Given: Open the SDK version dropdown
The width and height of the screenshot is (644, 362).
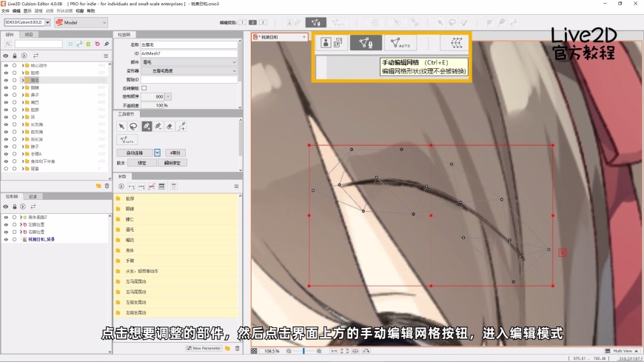Looking at the screenshot, I should 47,22.
